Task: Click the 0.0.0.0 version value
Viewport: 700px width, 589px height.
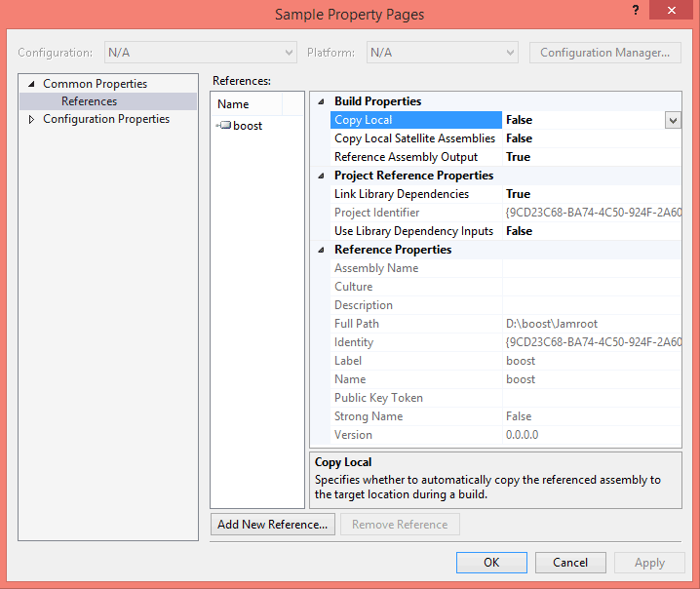Action: coord(522,435)
